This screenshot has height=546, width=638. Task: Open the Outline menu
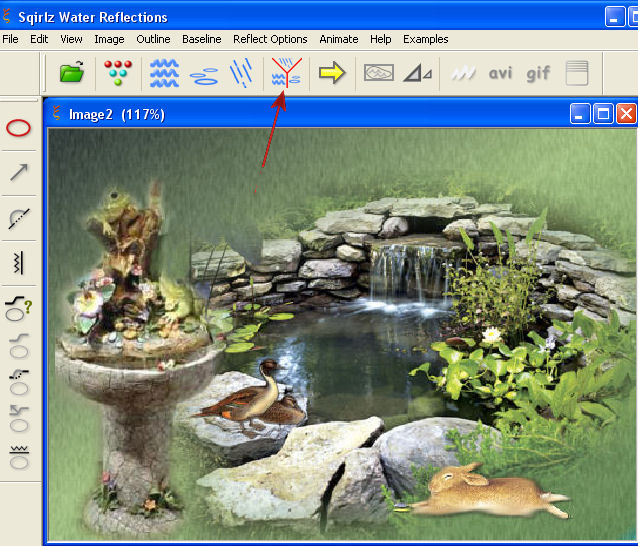click(x=153, y=39)
